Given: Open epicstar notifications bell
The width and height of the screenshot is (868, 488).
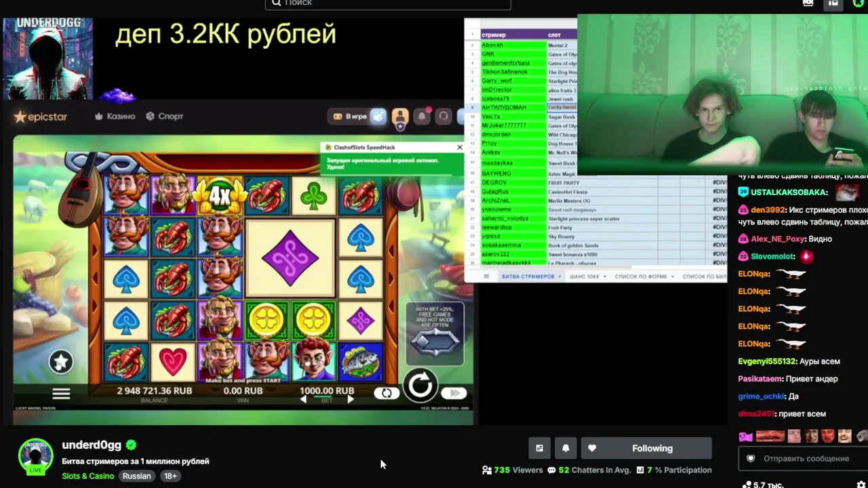Looking at the screenshot, I should (422, 116).
